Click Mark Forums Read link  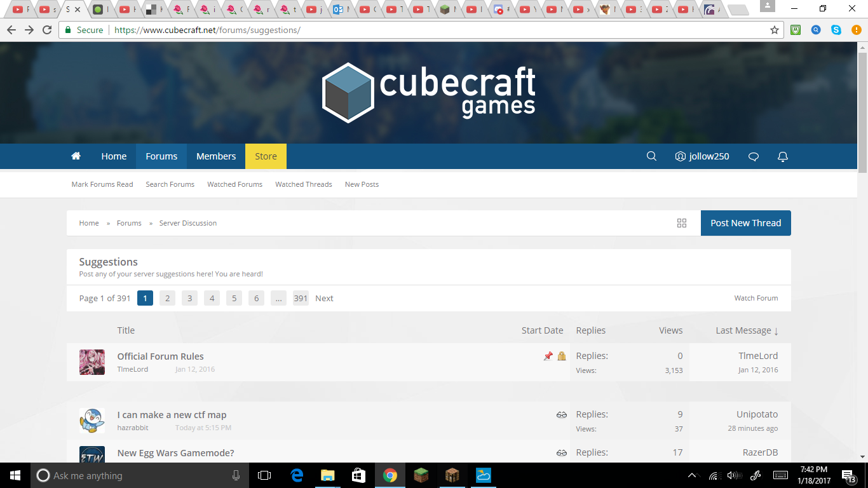(x=102, y=184)
